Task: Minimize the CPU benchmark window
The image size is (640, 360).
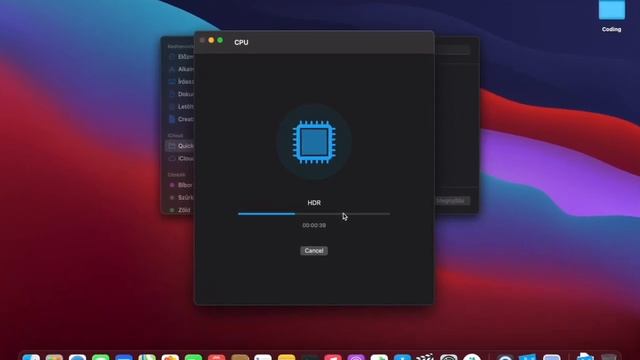Action: pyautogui.click(x=211, y=40)
